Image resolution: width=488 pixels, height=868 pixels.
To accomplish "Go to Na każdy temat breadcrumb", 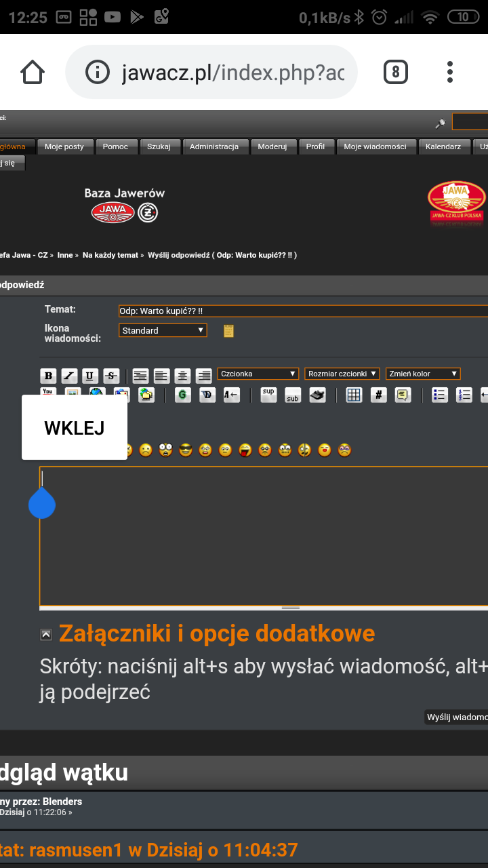I will (x=110, y=255).
